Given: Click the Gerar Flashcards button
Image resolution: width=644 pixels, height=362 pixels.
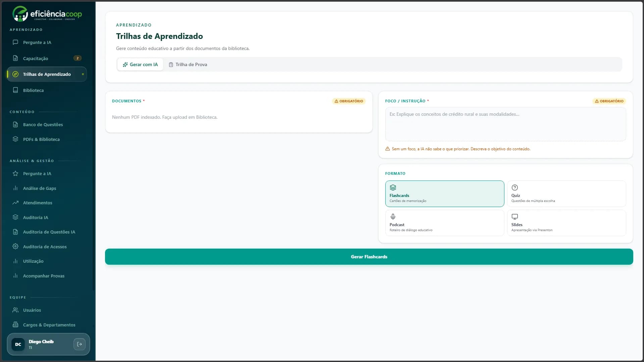Looking at the screenshot, I should 369,257.
